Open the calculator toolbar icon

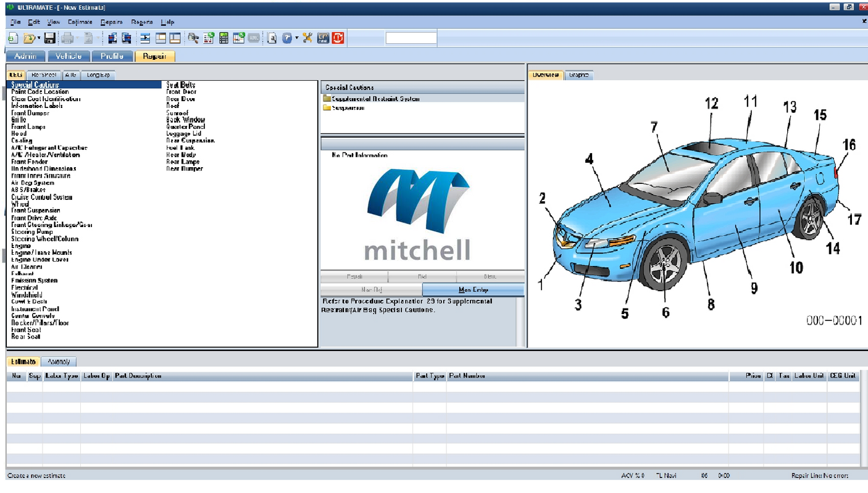click(223, 38)
